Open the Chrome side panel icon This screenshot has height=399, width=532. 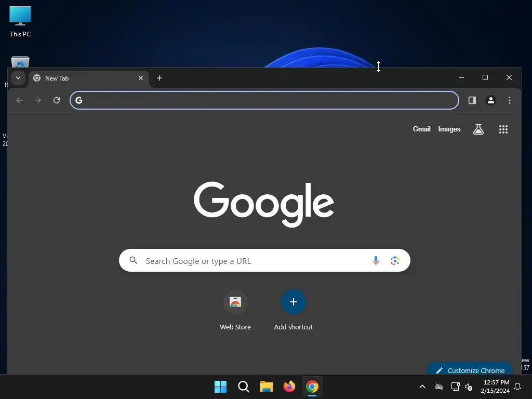[472, 100]
